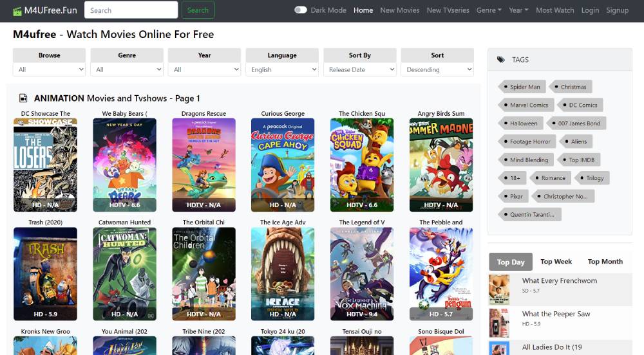Click the Aliens tag
Viewport: 644px width, 355px height.
click(x=575, y=141)
